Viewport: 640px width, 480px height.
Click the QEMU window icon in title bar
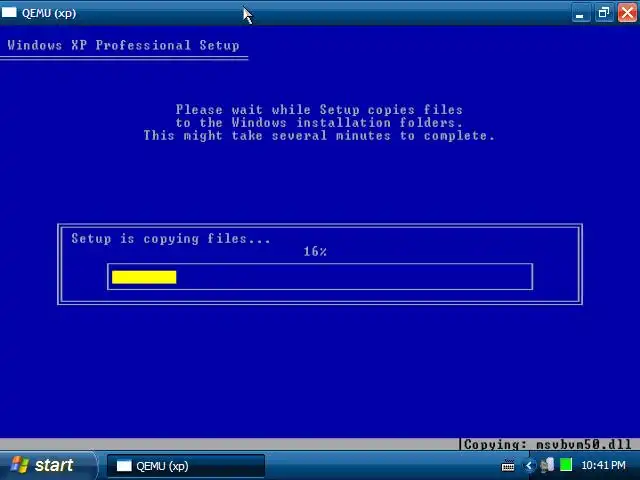point(9,13)
